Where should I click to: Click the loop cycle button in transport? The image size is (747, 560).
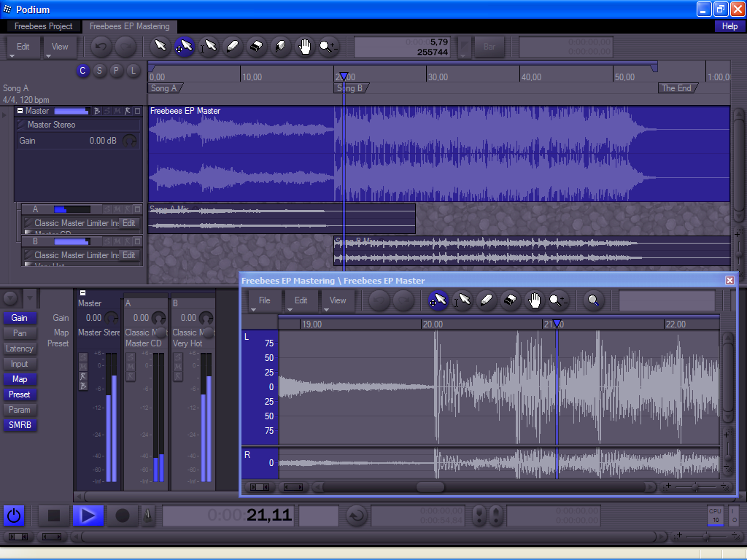356,516
